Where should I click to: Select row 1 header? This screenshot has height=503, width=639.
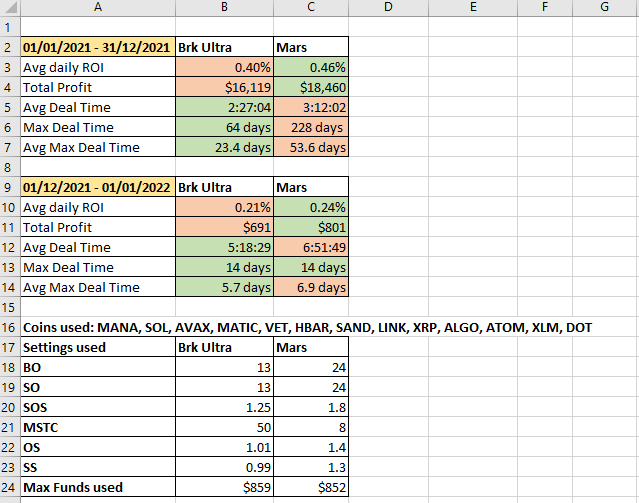(x=10, y=27)
